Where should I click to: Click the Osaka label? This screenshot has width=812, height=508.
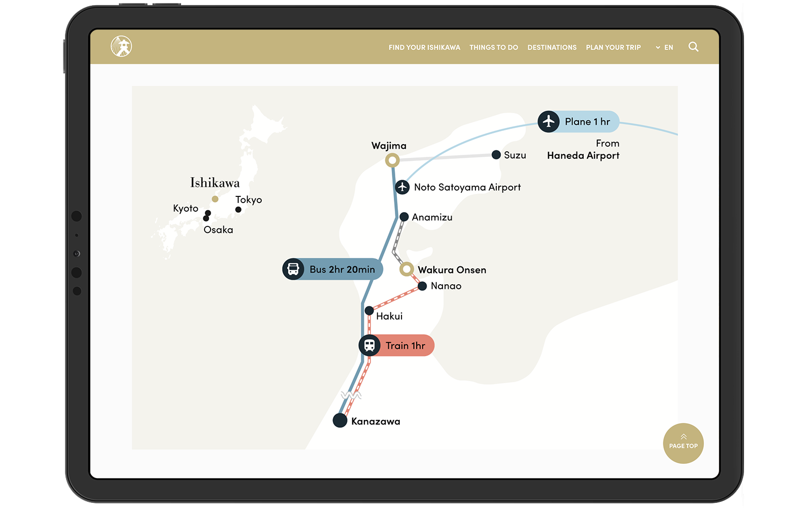pyautogui.click(x=218, y=230)
